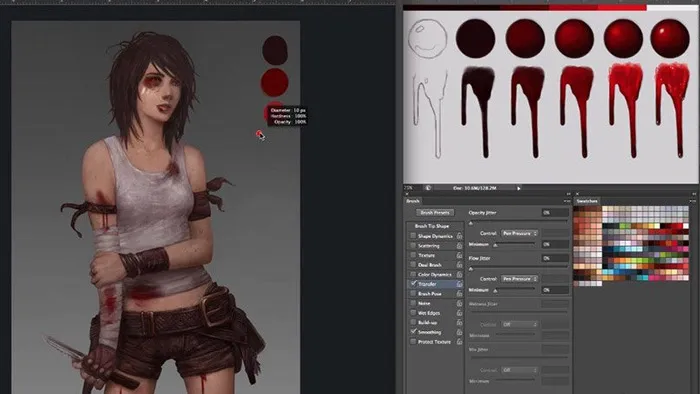Uncheck the Smoothing checkbox
Viewport: 700px width, 394px height.
click(x=413, y=332)
